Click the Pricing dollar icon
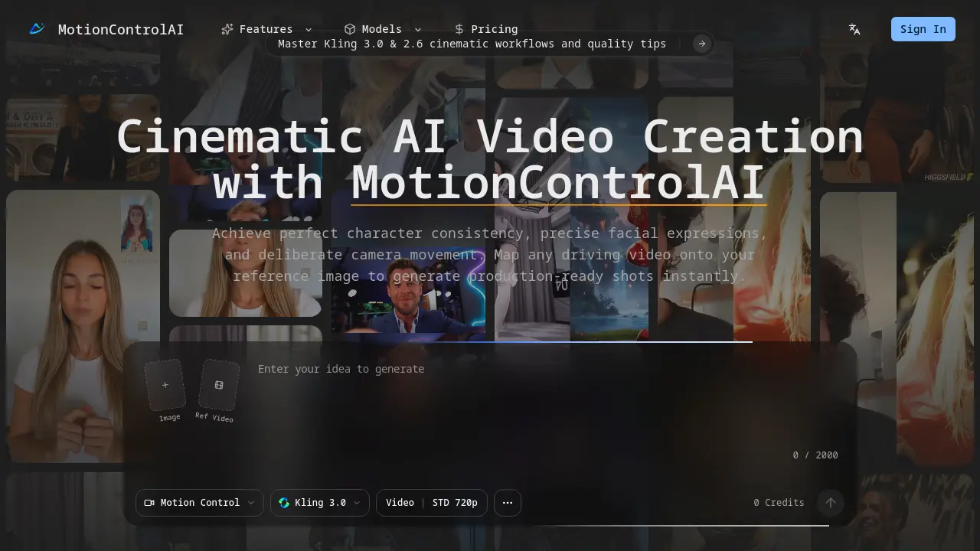The image size is (980, 551). [x=459, y=29]
